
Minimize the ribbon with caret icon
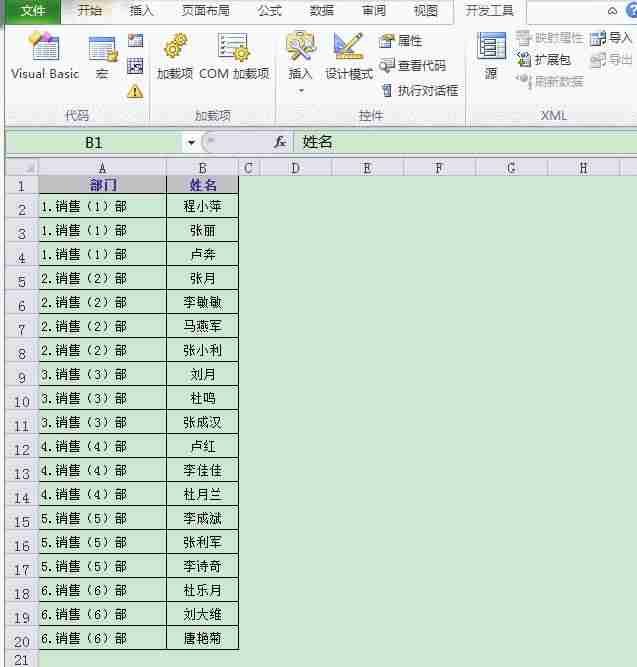(612, 11)
